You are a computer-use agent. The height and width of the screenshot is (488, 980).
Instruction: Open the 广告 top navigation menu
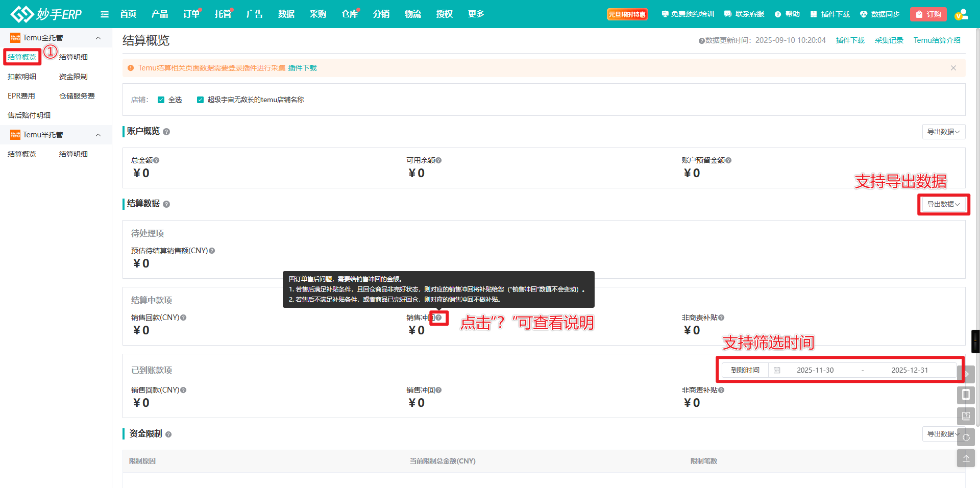(x=255, y=14)
